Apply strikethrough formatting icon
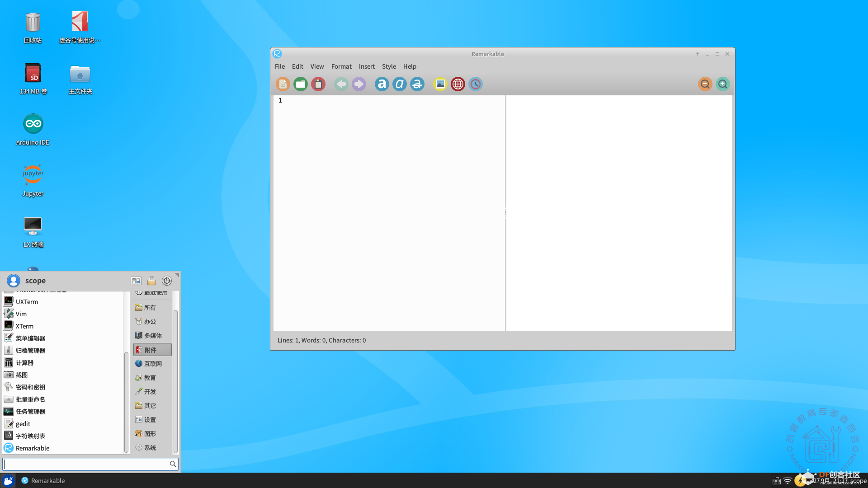The width and height of the screenshot is (868, 488). pyautogui.click(x=417, y=84)
